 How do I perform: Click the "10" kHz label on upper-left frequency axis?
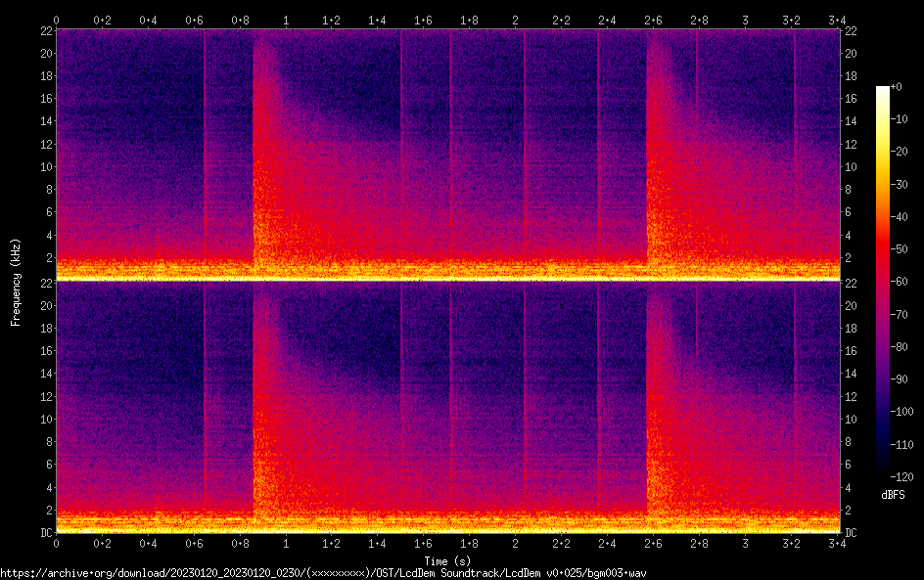tap(44, 166)
